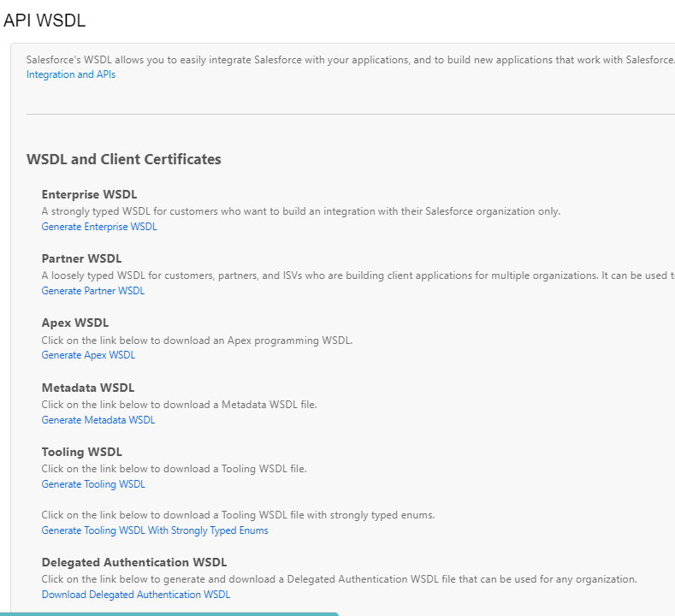The image size is (675, 616).
Task: Open the Integration and APIs link
Action: pos(71,74)
